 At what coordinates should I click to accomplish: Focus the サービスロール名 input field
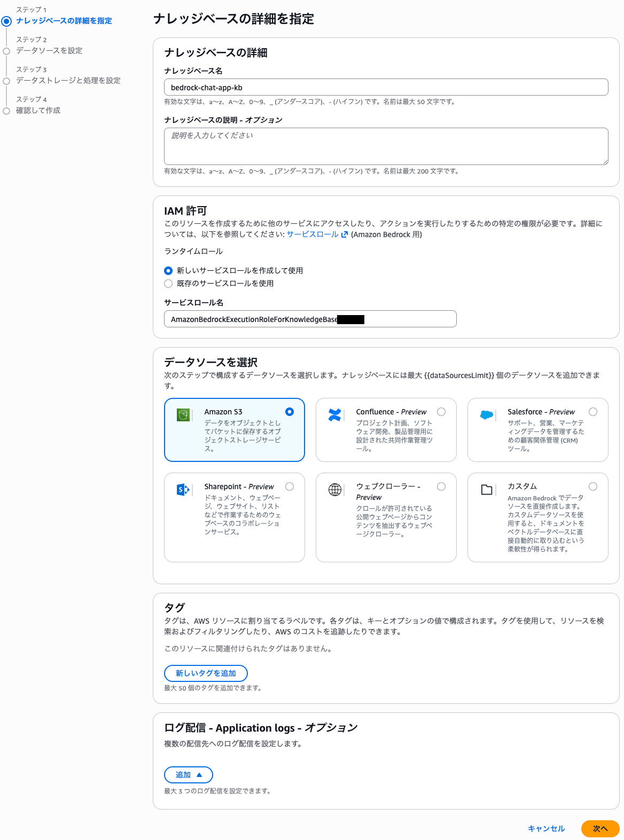click(x=310, y=319)
